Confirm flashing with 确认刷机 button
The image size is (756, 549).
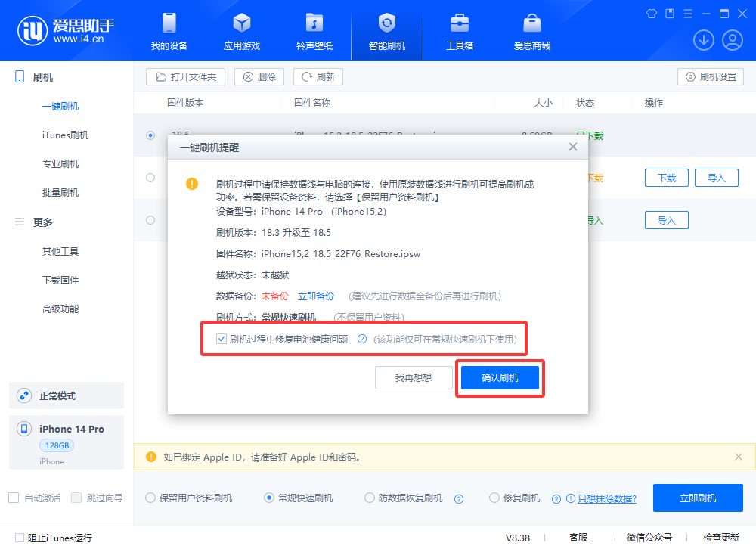coord(500,378)
